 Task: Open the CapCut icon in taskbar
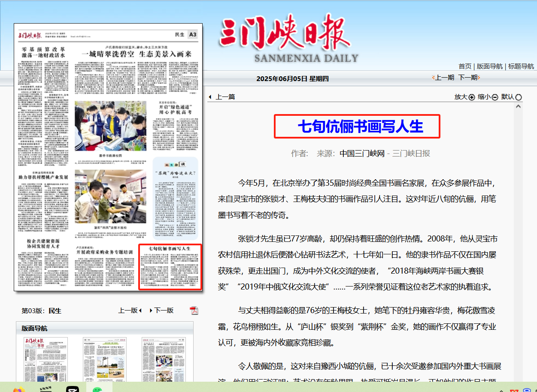click(x=73, y=389)
